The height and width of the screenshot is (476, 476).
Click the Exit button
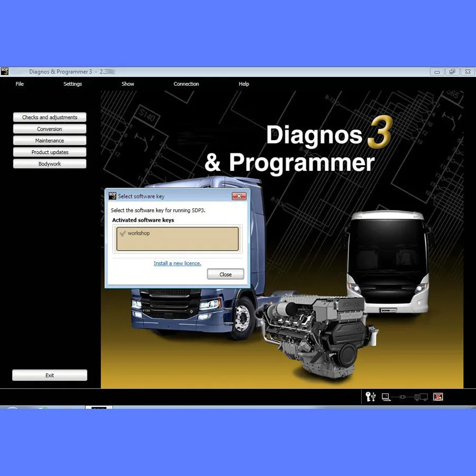coord(50,375)
